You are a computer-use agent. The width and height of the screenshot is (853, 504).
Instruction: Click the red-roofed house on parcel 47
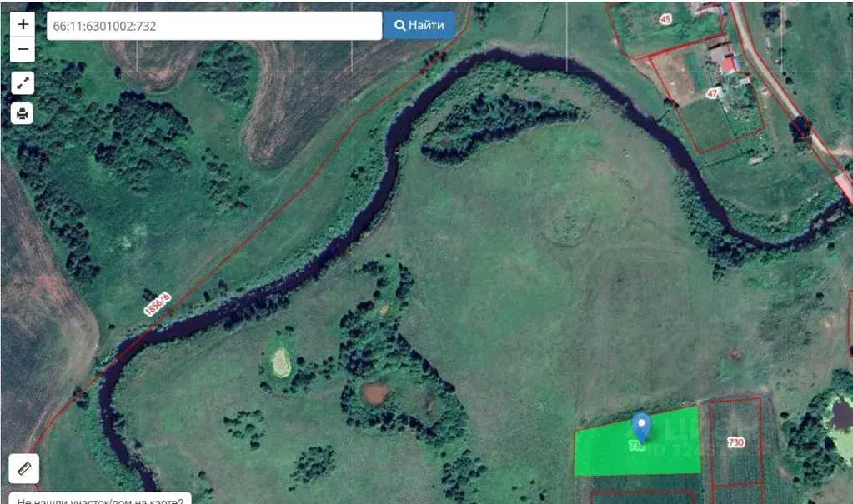[730, 66]
